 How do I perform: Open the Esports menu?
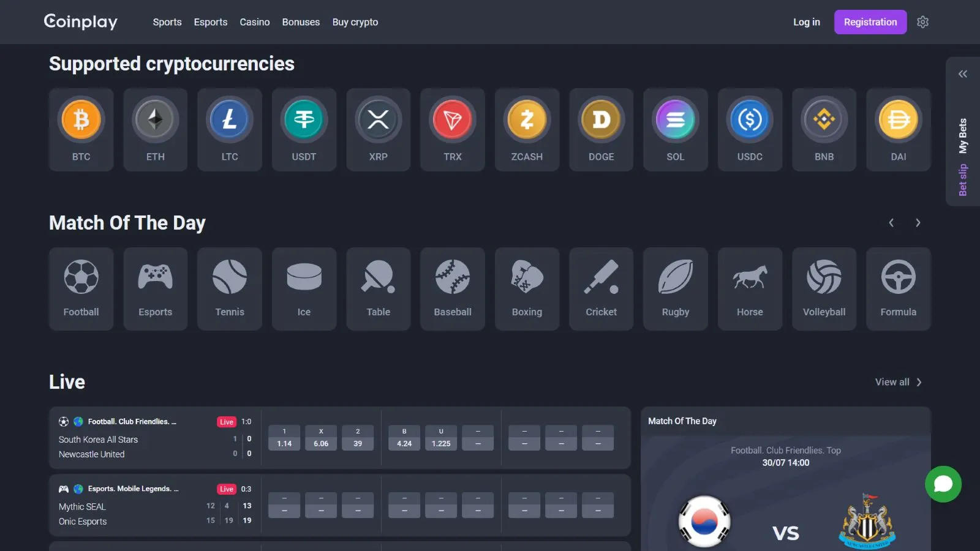211,22
